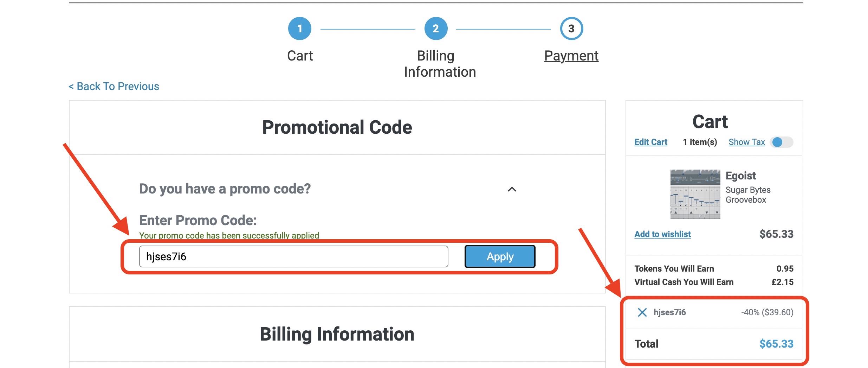Click the Show Tax link text

(x=746, y=142)
